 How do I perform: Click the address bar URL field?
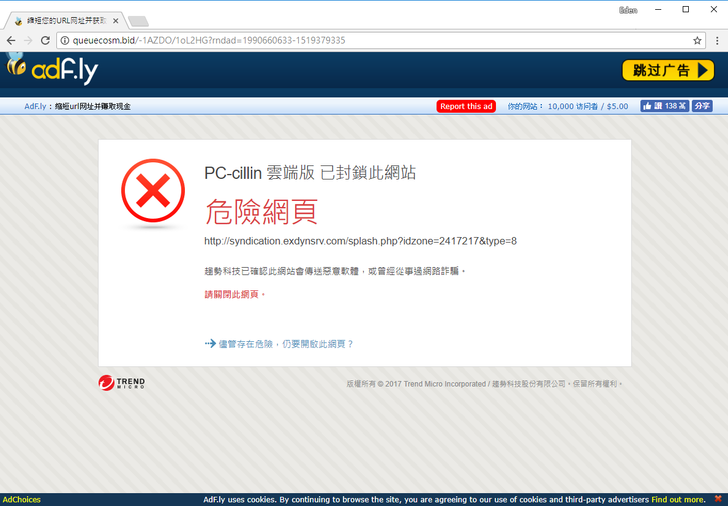tap(381, 40)
